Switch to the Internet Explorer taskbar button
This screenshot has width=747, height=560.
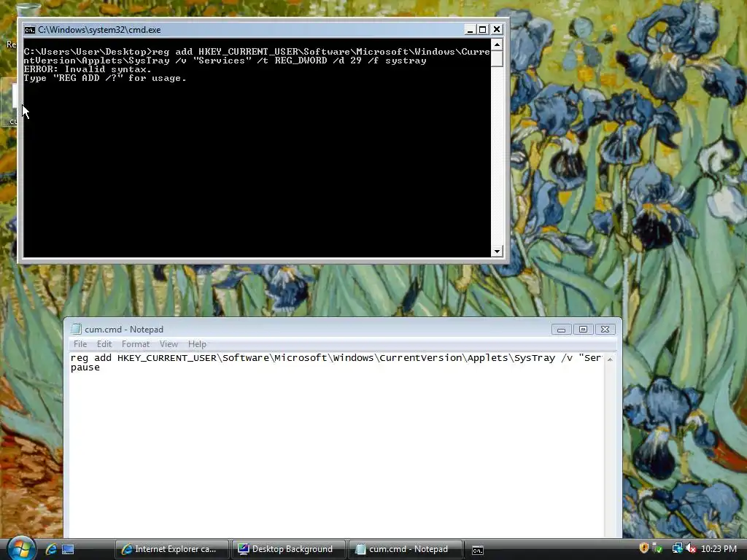[172, 549]
